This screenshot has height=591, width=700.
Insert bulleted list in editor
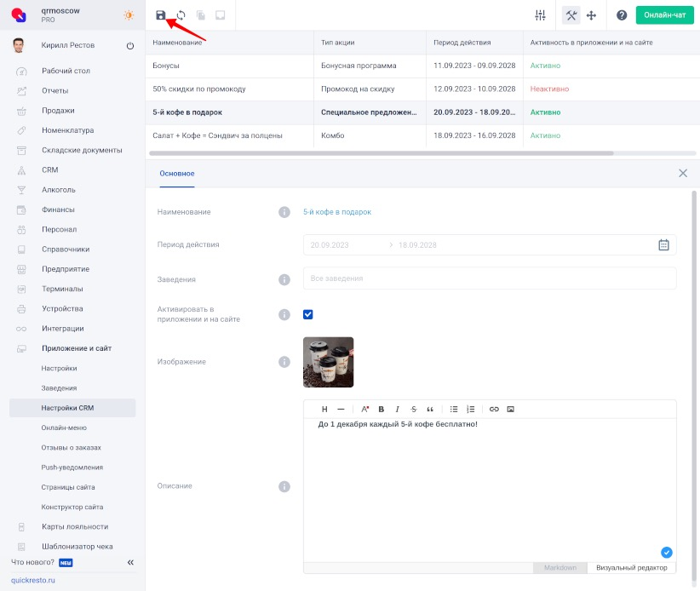tap(454, 409)
